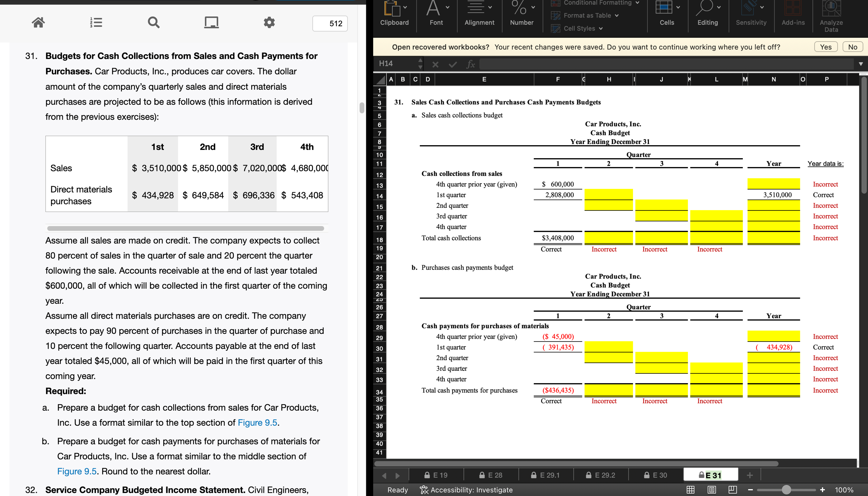This screenshot has height=496, width=868.
Task: Switch to Page Layout view icon
Action: coord(712,490)
